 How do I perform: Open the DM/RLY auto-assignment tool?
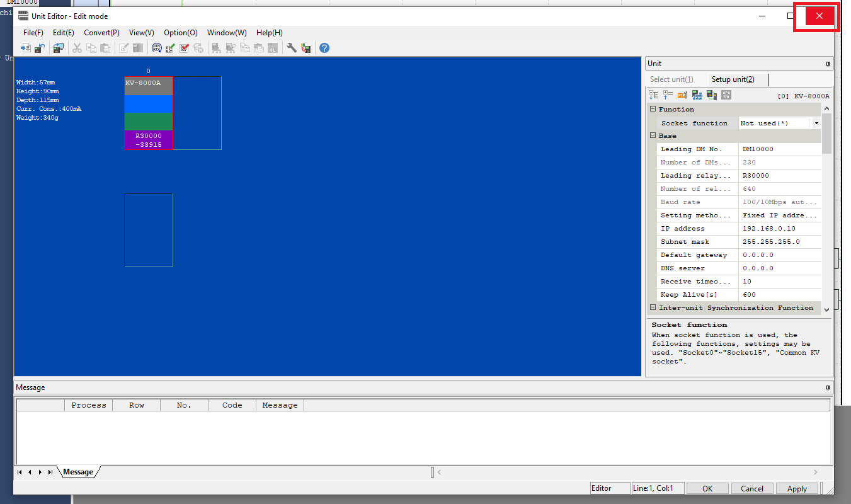click(156, 48)
